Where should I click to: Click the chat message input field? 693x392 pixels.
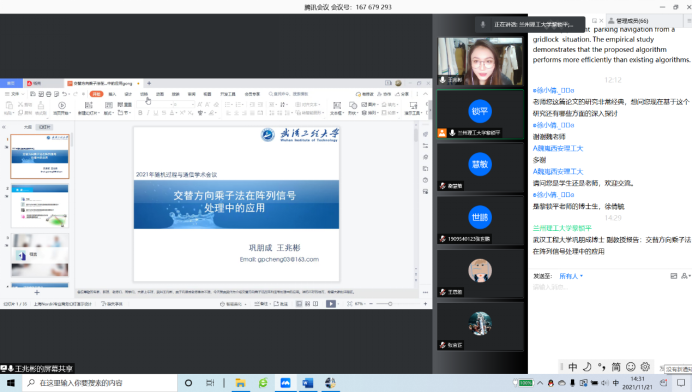(610, 287)
